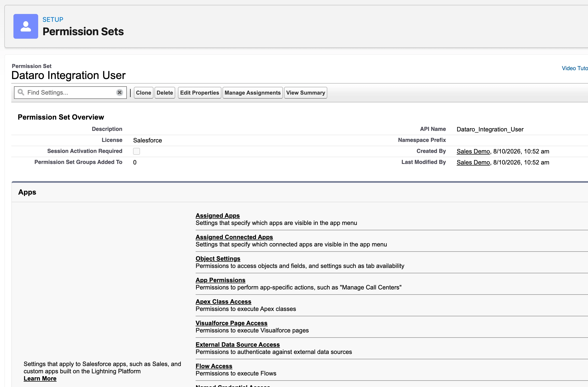The height and width of the screenshot is (387, 588).
Task: Click the Dataro Integration User heading
Action: (x=69, y=75)
